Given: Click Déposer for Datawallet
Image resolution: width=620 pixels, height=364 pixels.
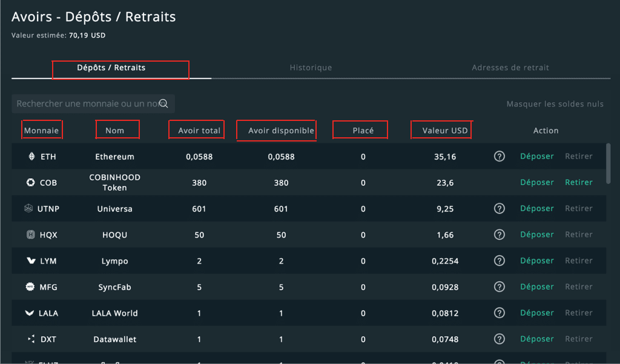Looking at the screenshot, I should [x=537, y=339].
